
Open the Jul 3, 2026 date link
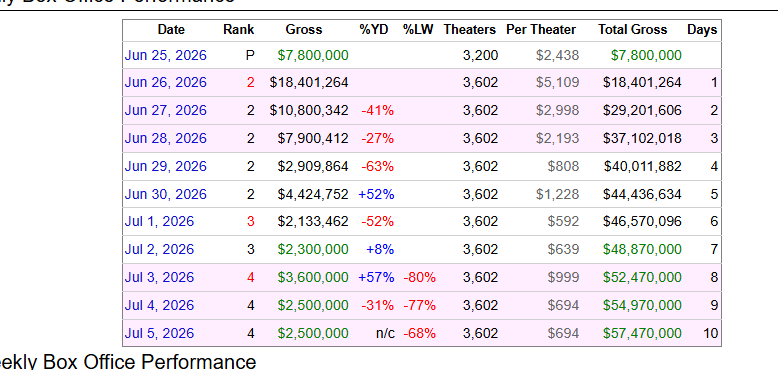click(159, 277)
